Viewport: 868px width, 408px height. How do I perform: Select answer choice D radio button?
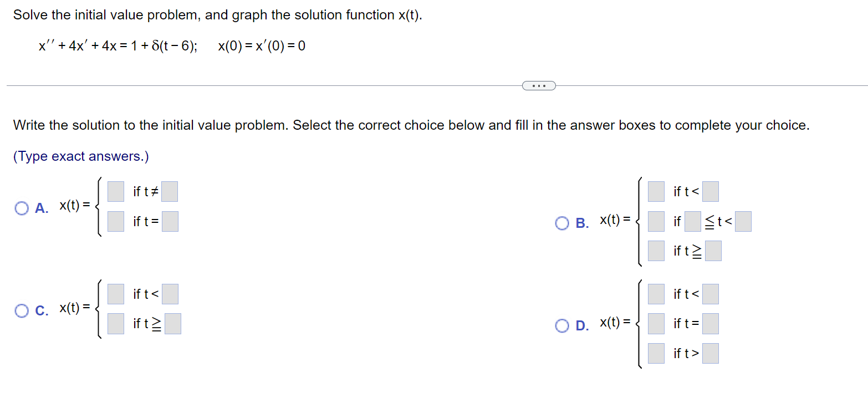pyautogui.click(x=563, y=326)
